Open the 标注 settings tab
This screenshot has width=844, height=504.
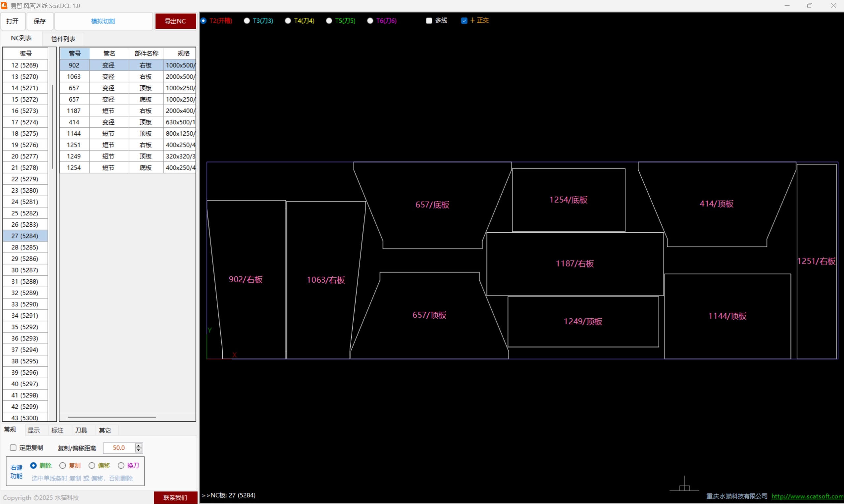[57, 430]
